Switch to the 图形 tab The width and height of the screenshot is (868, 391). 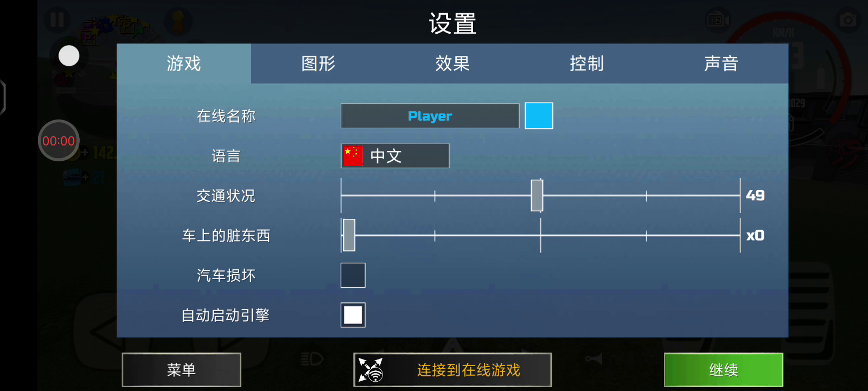318,64
